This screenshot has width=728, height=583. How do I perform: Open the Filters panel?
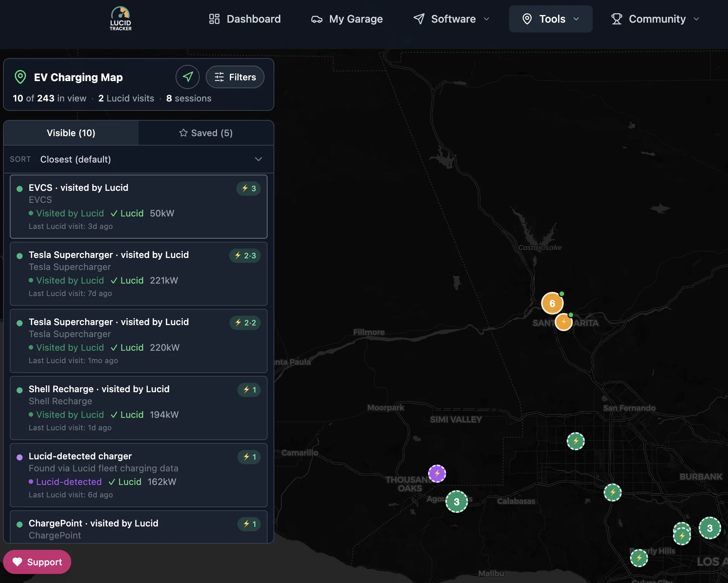click(x=235, y=77)
